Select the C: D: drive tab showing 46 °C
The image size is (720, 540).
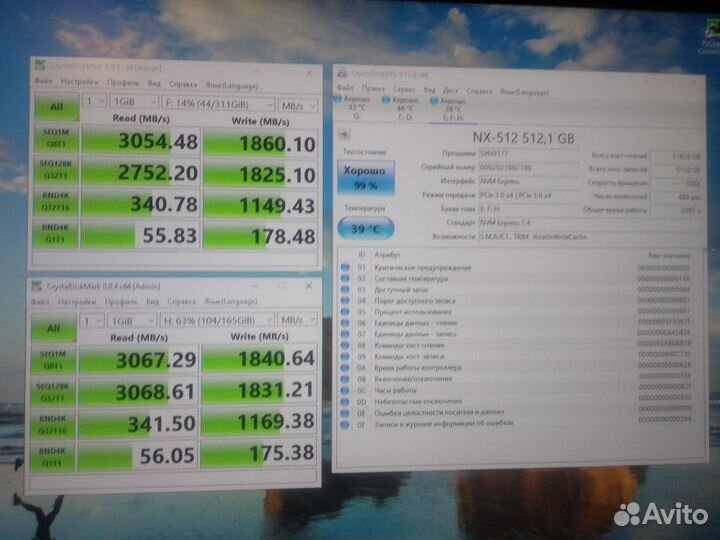(405, 108)
